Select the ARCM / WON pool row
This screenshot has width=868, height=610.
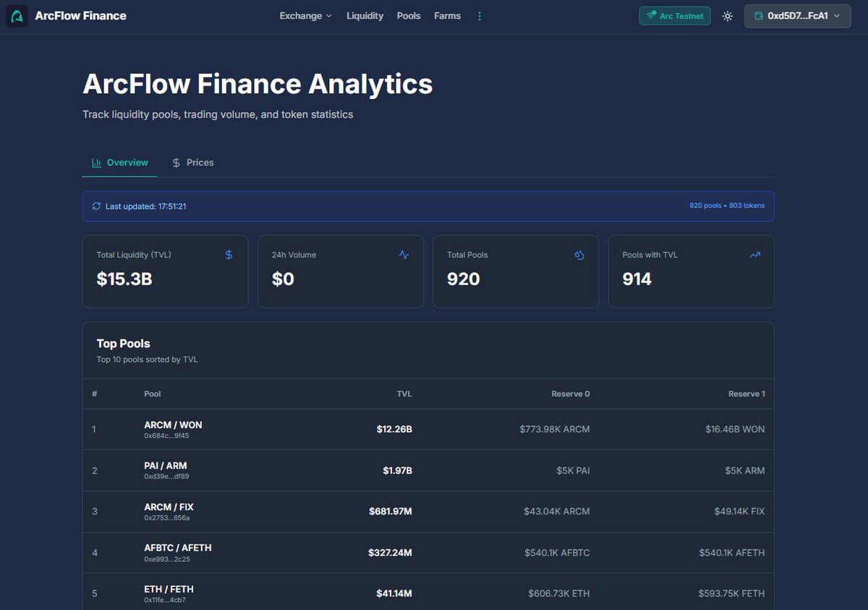coord(428,429)
